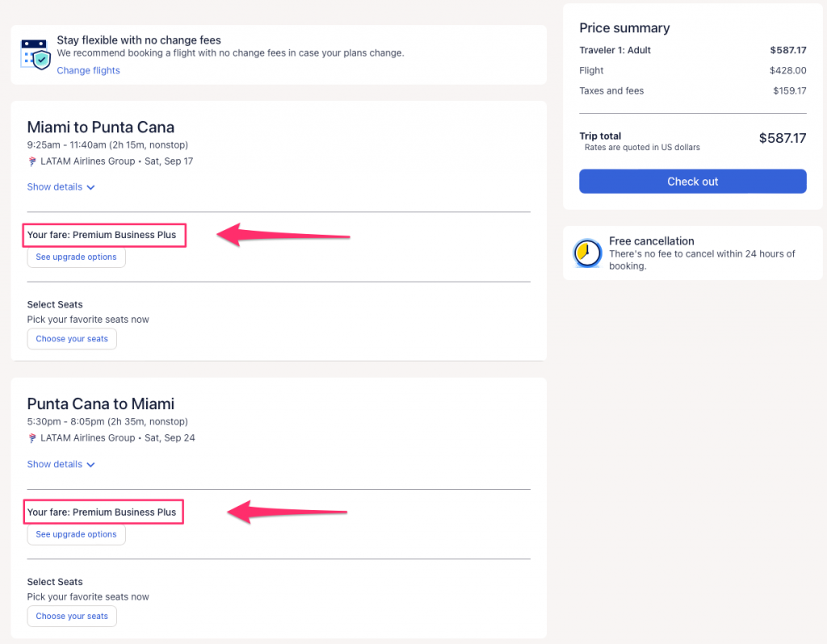The width and height of the screenshot is (827, 644).
Task: Click the Taxes and fees line
Action: tap(611, 91)
